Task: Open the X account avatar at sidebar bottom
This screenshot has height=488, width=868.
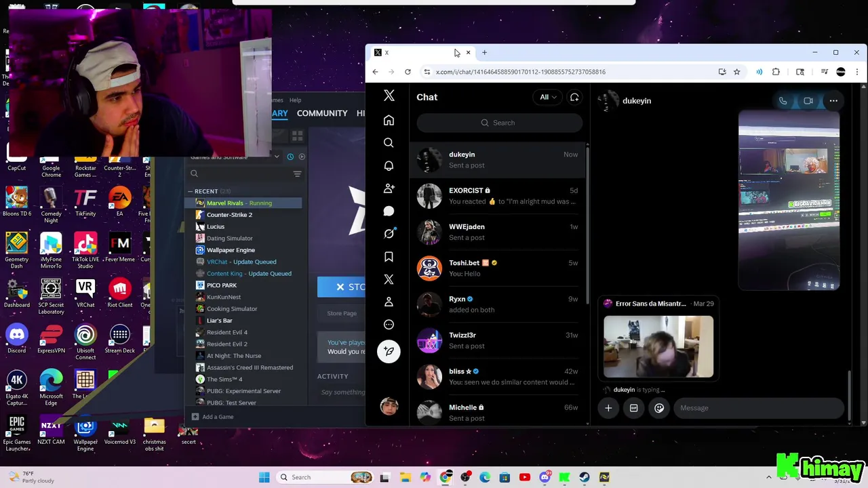Action: click(x=389, y=406)
